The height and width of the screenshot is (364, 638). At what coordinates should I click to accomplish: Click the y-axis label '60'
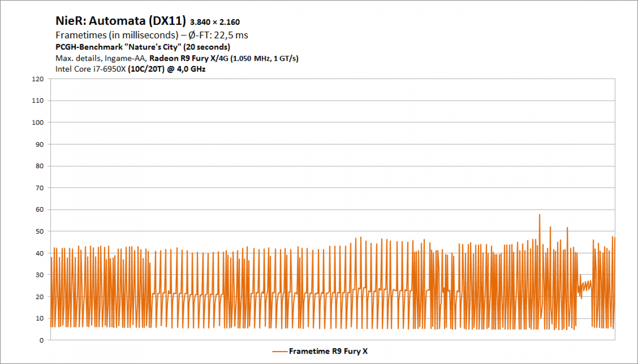click(x=40, y=210)
